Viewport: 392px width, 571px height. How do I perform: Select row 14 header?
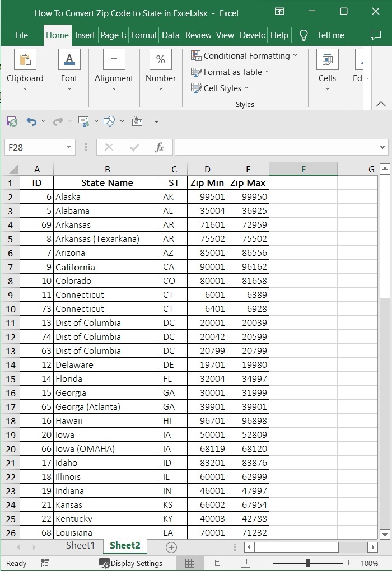tap(11, 365)
